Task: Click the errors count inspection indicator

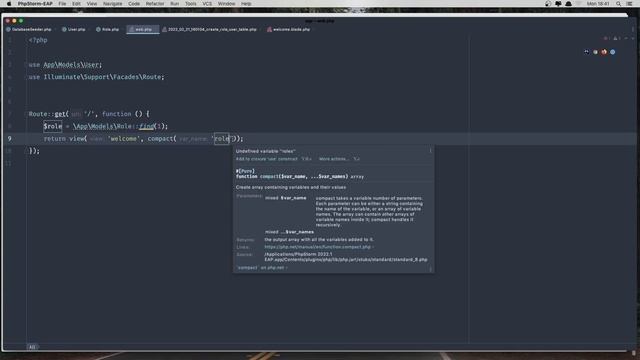Action: 607,38
